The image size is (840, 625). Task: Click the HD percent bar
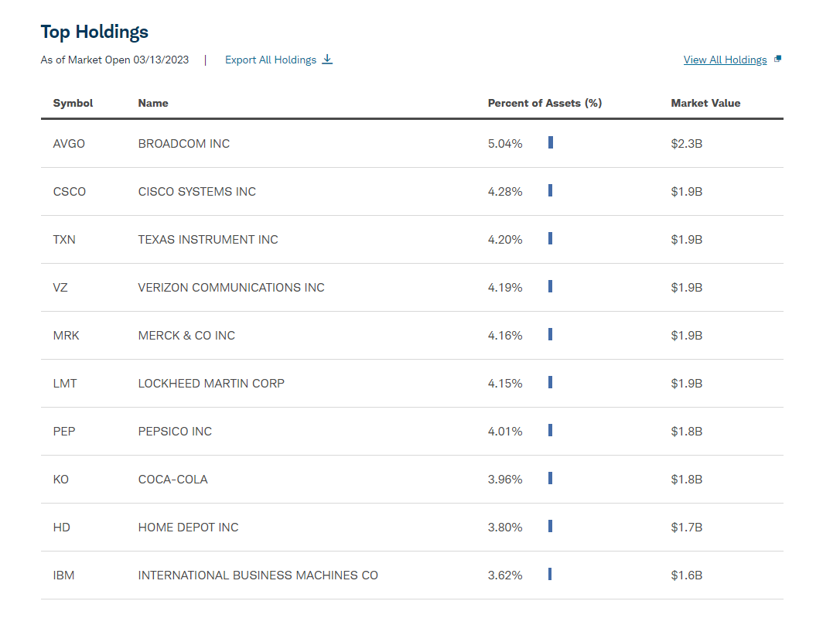point(550,526)
